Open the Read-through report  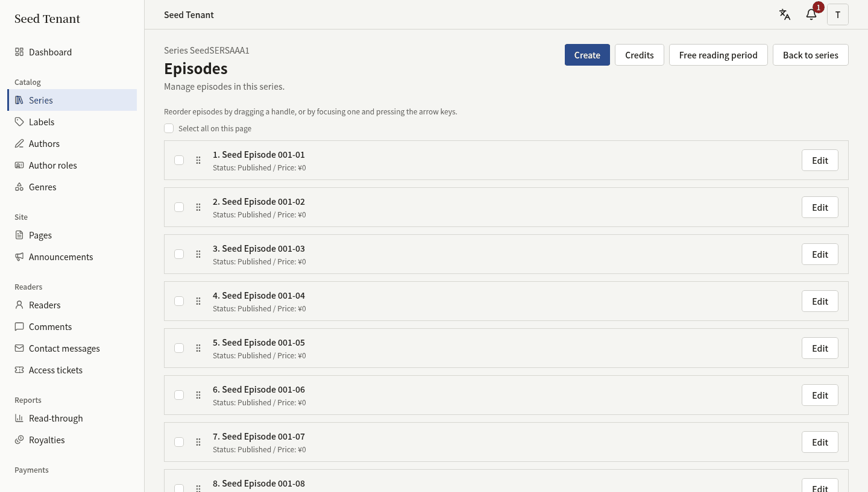[72, 418]
